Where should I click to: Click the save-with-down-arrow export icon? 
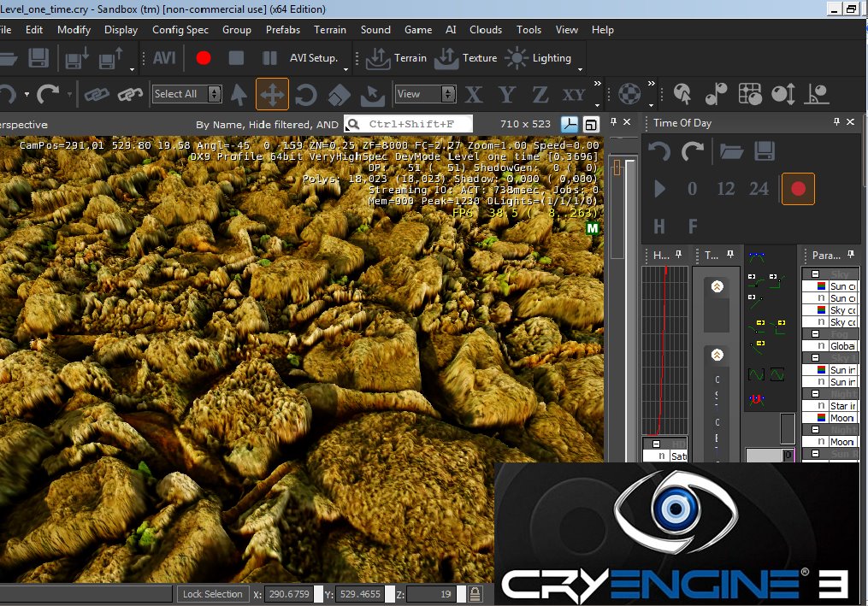[x=76, y=58]
